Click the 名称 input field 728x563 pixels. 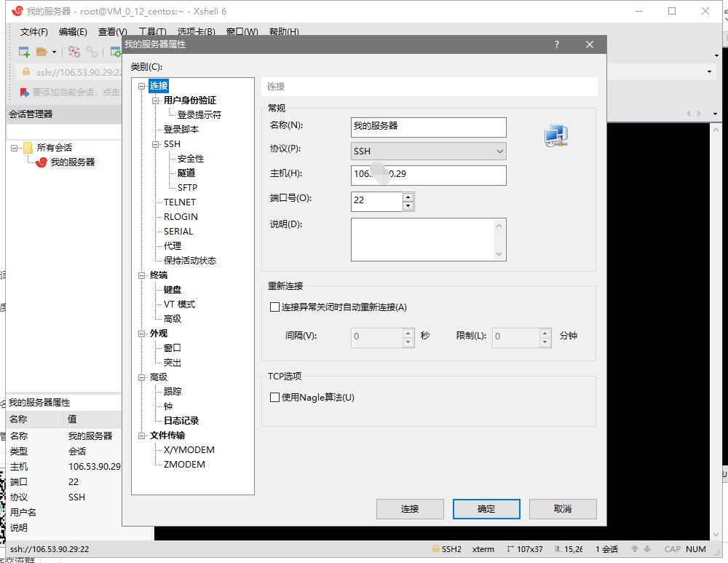coord(428,127)
